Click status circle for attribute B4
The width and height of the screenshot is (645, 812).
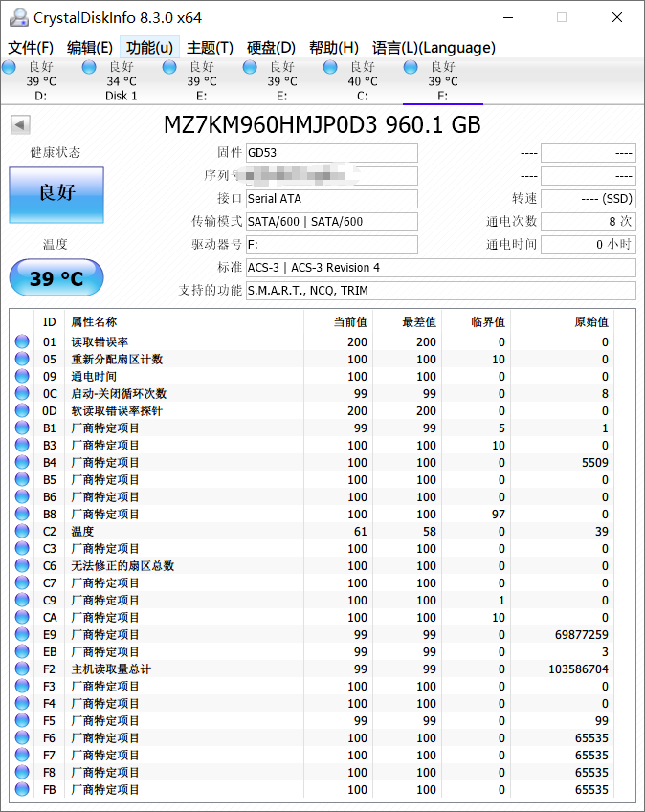coord(22,462)
